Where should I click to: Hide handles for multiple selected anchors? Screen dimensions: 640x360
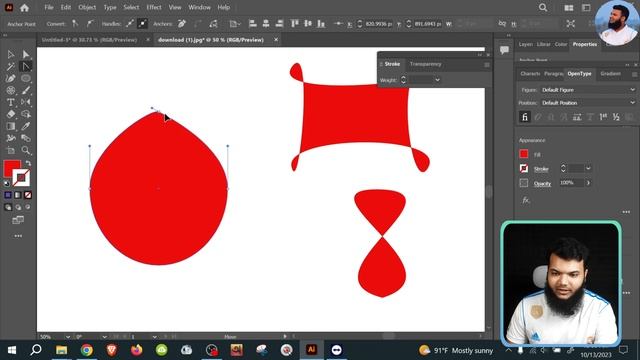[142, 24]
